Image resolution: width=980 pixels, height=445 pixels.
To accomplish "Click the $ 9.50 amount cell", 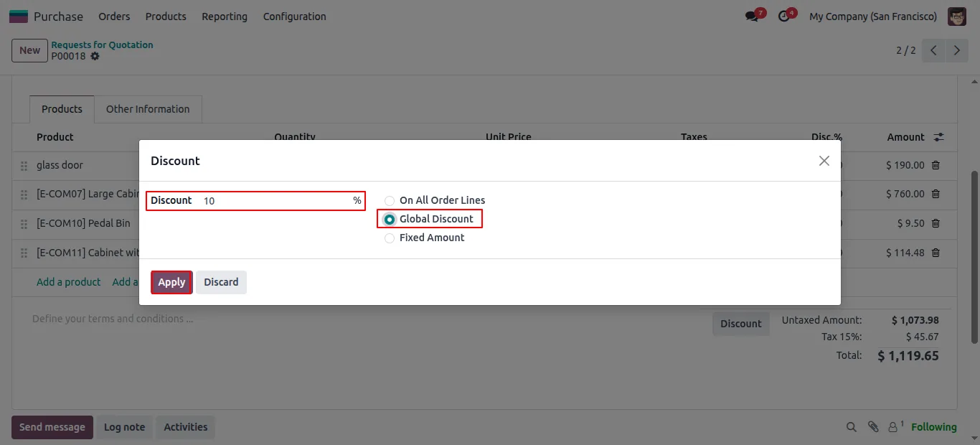I will point(910,223).
